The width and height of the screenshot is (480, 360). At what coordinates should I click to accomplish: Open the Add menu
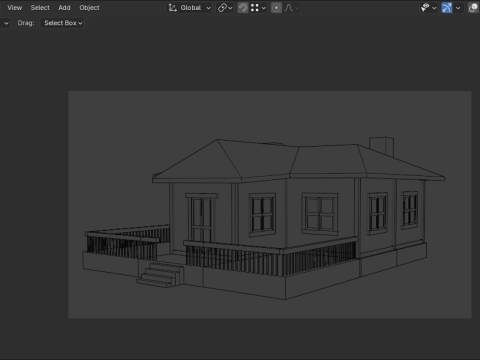click(64, 8)
